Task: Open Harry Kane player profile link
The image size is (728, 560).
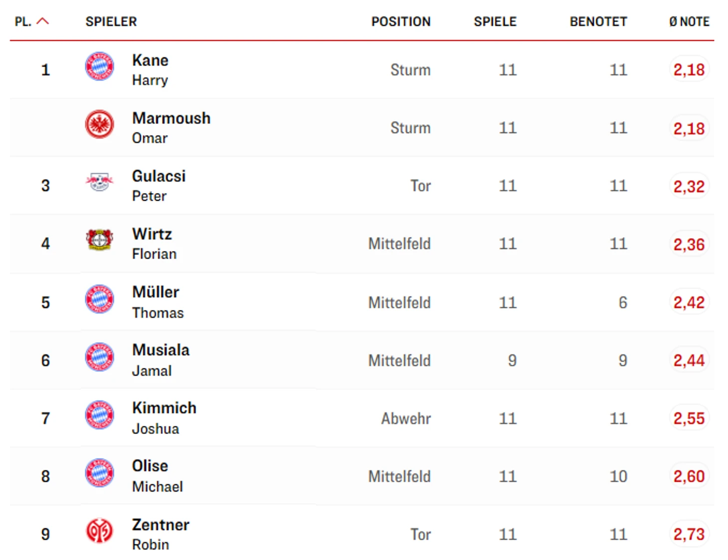Action: (x=150, y=61)
